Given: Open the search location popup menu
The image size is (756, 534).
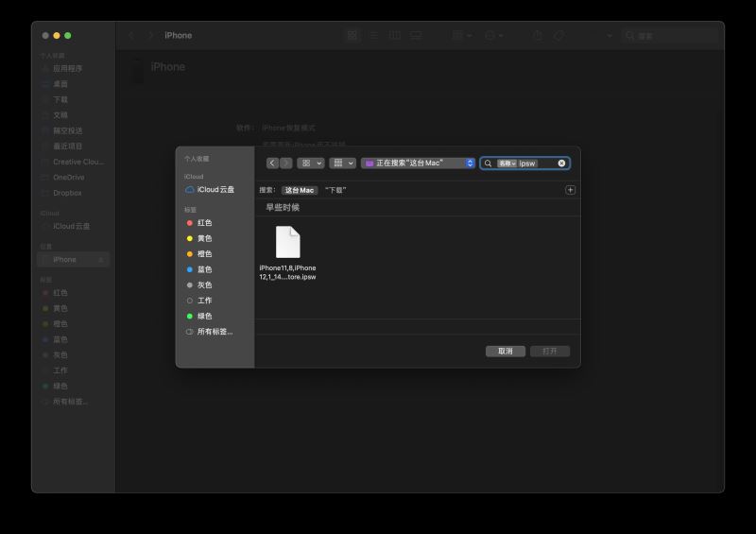Looking at the screenshot, I should click(418, 164).
